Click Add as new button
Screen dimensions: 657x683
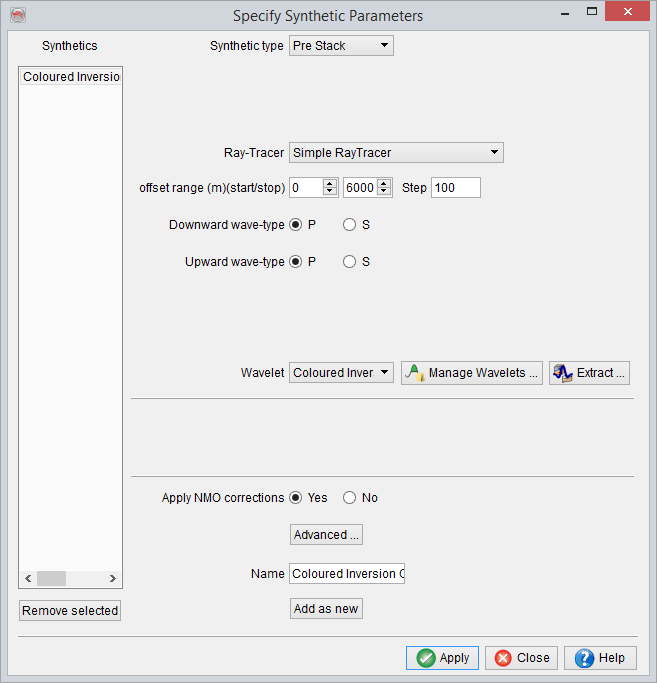[x=326, y=609]
